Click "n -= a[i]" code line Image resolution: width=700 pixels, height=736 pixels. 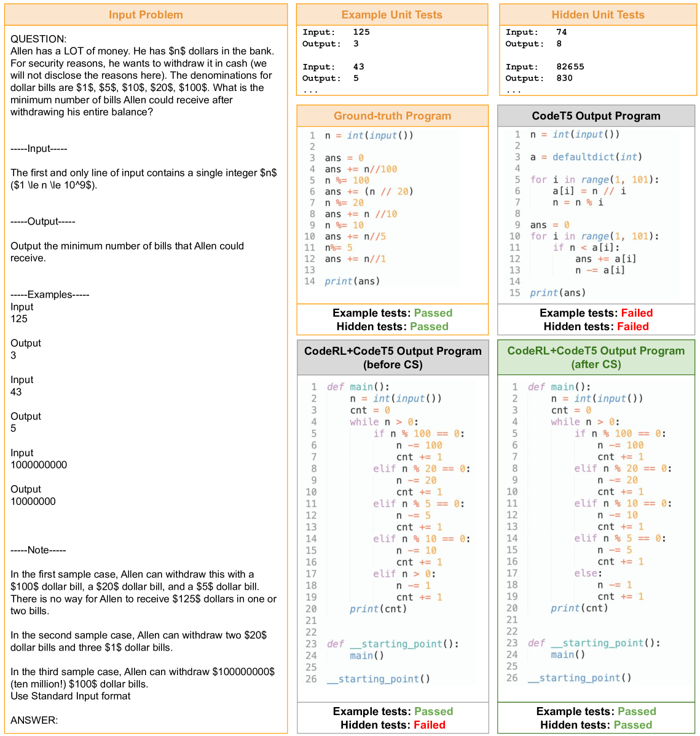click(x=600, y=271)
